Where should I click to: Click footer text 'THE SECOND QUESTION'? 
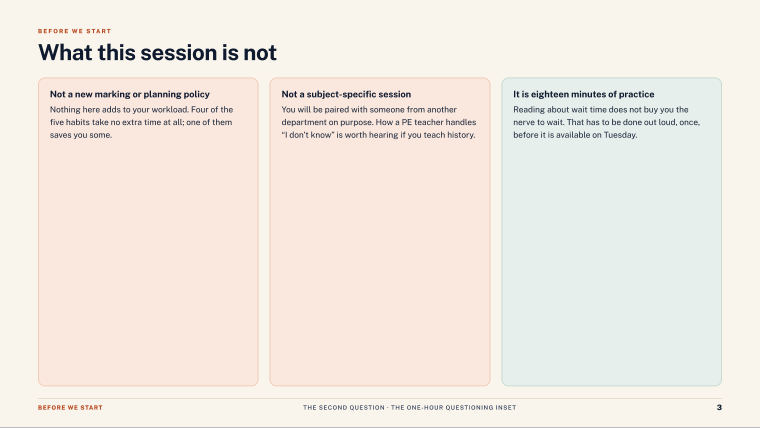(344, 408)
